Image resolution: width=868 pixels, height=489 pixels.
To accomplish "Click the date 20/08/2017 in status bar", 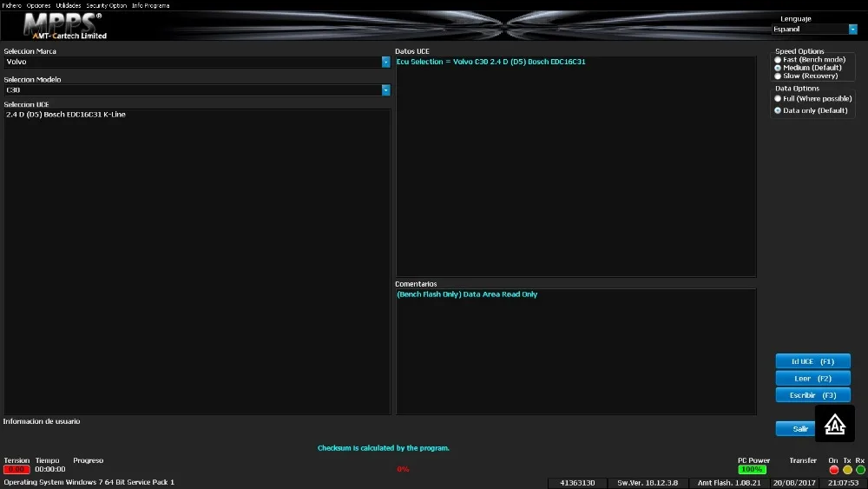I will coord(794,483).
